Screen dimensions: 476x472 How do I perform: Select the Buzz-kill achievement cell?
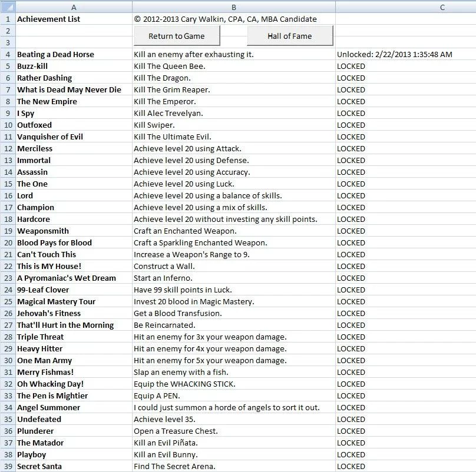[74, 66]
